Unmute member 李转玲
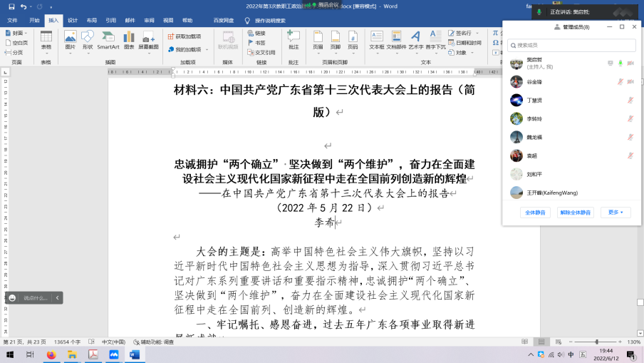 [x=630, y=119]
